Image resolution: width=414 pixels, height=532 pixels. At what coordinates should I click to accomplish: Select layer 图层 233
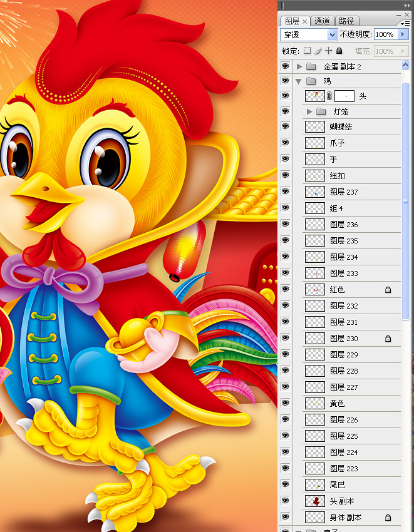(x=351, y=273)
